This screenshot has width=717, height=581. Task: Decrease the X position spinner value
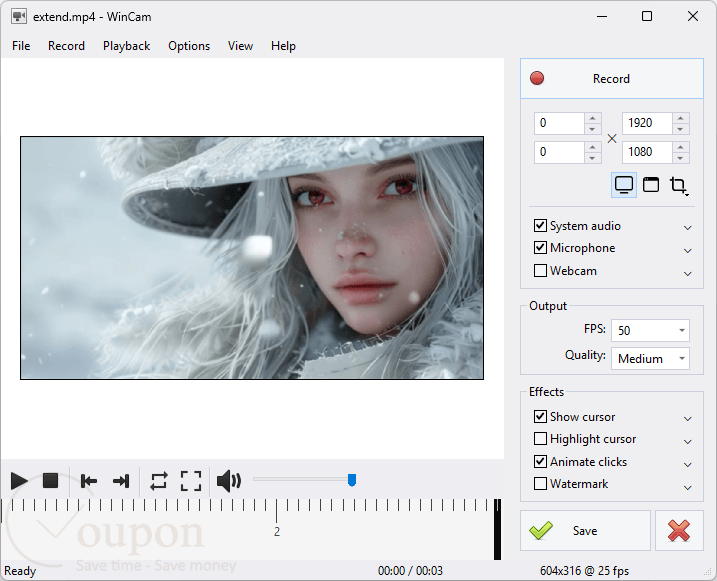coord(593,129)
